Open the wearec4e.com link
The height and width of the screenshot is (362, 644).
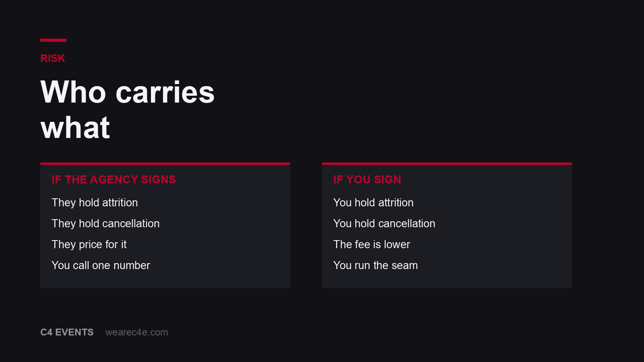pyautogui.click(x=137, y=332)
